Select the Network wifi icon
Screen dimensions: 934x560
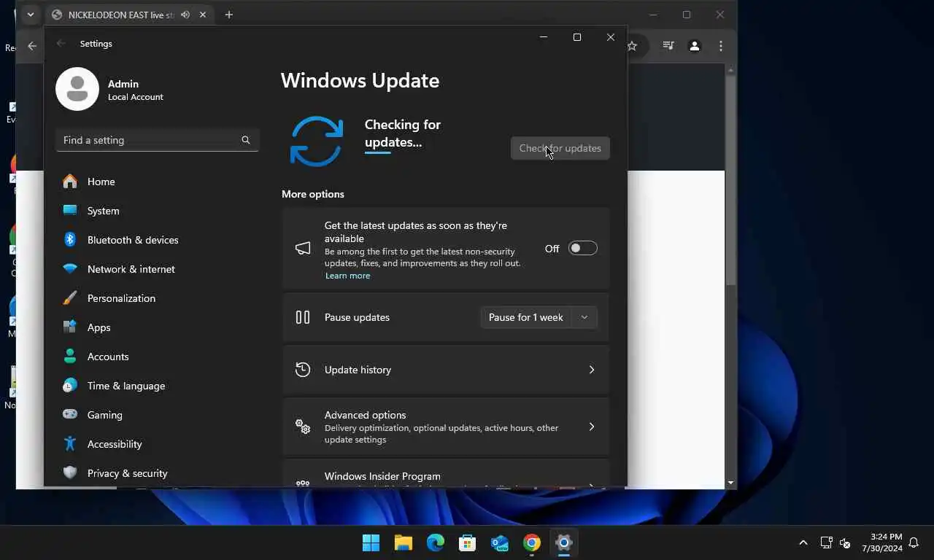pyautogui.click(x=70, y=269)
